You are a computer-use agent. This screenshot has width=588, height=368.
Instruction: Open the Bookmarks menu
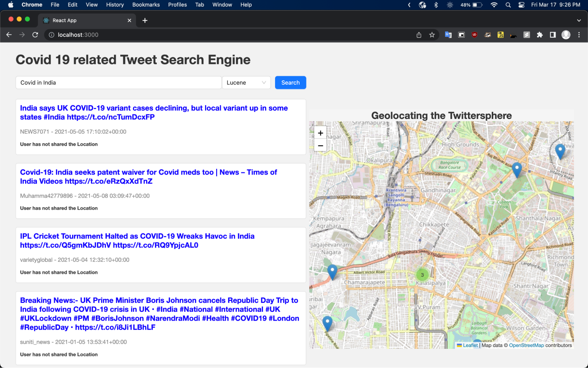tap(146, 5)
